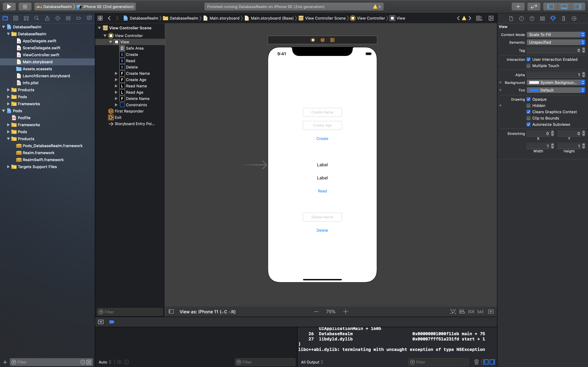Click the Background color swatch

(534, 82)
